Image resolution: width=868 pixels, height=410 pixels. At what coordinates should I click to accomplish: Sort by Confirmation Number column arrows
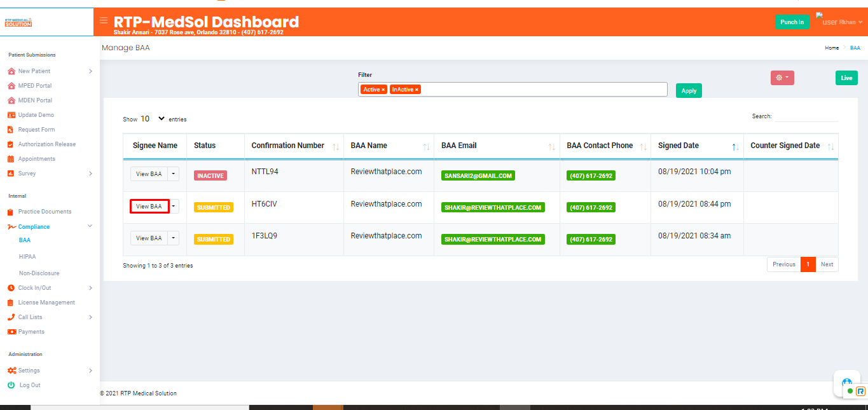pyautogui.click(x=336, y=146)
